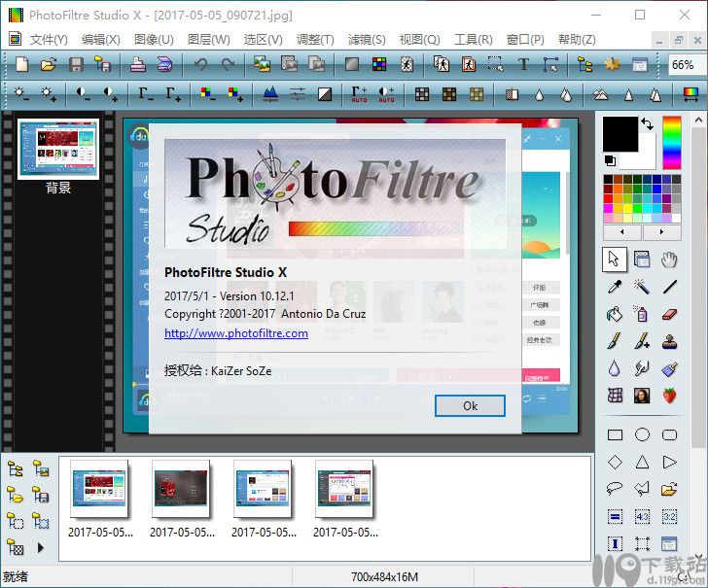Click the explorer folder tree icon

point(15,469)
